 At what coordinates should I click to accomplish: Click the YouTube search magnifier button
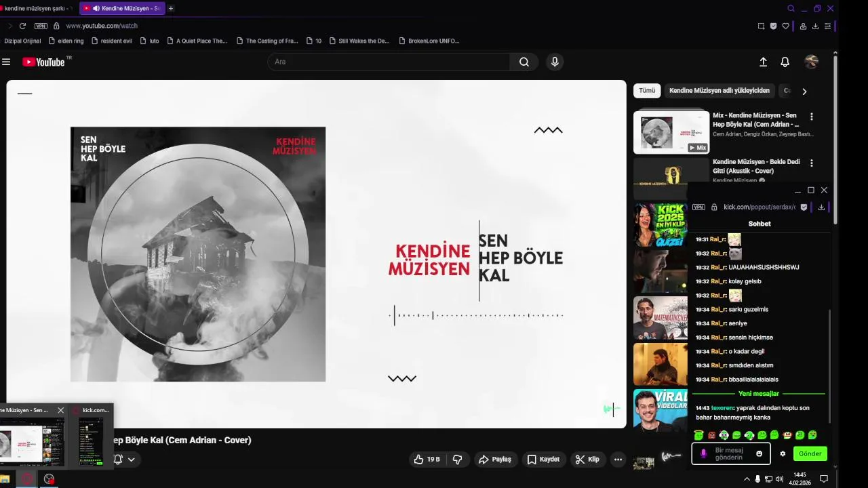524,62
